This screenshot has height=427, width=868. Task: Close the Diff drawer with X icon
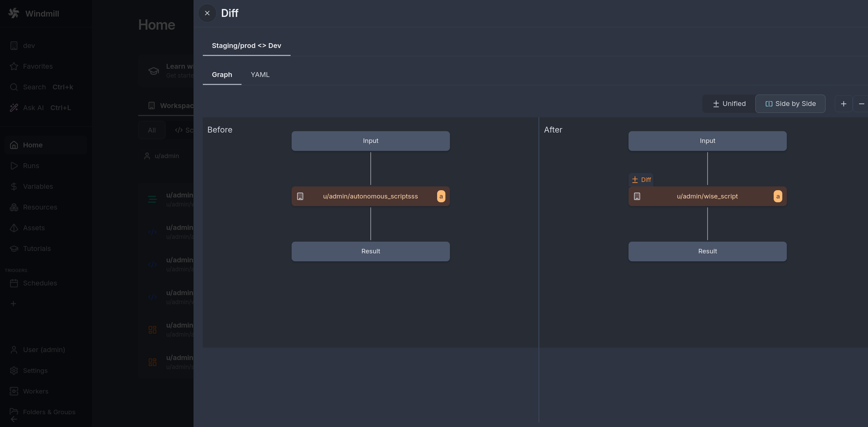pyautogui.click(x=207, y=13)
